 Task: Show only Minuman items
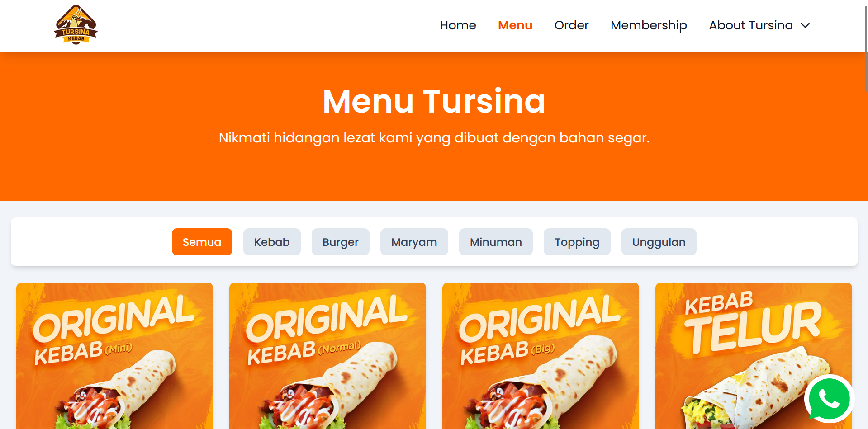point(496,242)
